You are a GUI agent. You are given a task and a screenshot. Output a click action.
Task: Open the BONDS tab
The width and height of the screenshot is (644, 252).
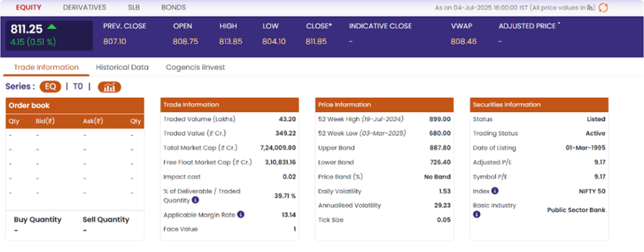tap(174, 8)
